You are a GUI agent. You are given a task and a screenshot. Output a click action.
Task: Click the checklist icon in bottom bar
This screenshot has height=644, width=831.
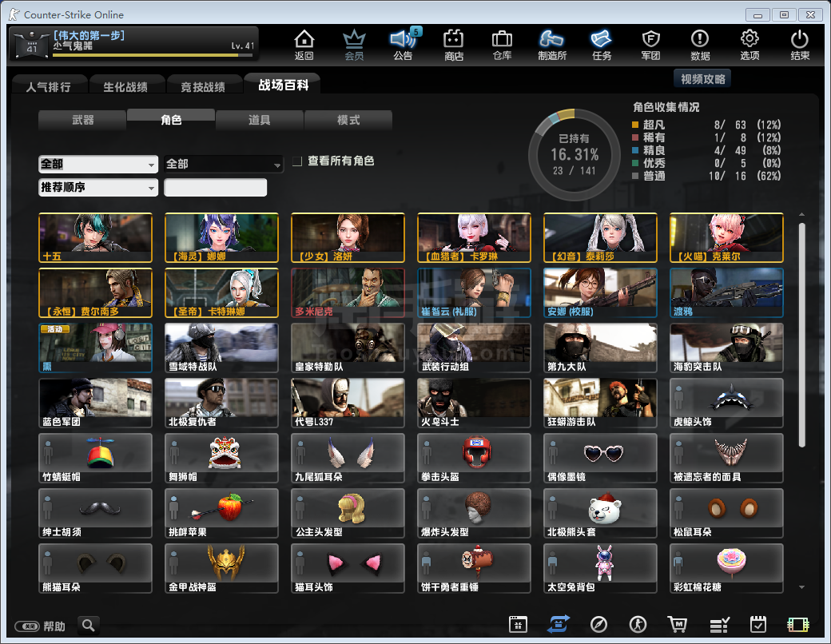point(719,625)
